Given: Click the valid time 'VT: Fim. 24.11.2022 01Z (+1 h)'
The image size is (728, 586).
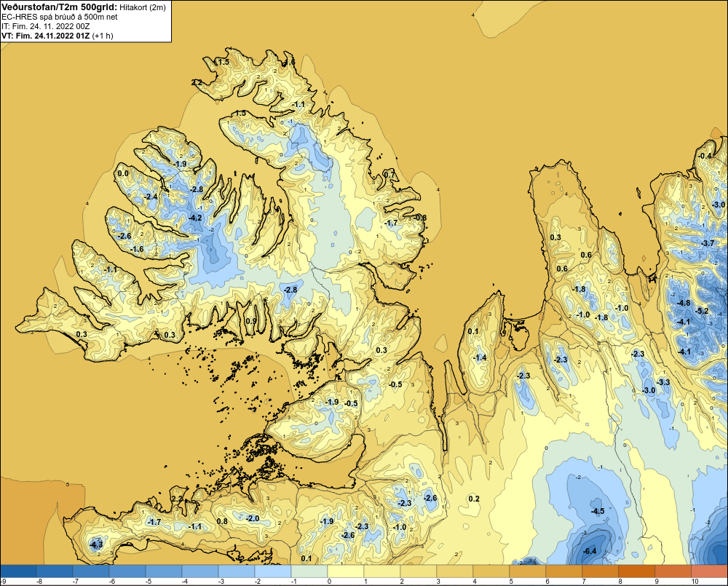Looking at the screenshot, I should coord(57,36).
